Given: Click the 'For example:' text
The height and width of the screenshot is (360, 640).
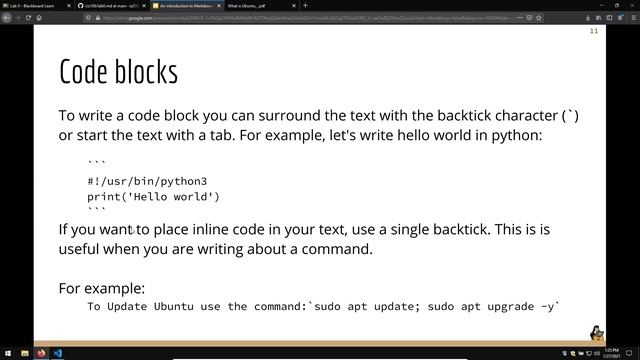Looking at the screenshot, I should click(x=102, y=289).
